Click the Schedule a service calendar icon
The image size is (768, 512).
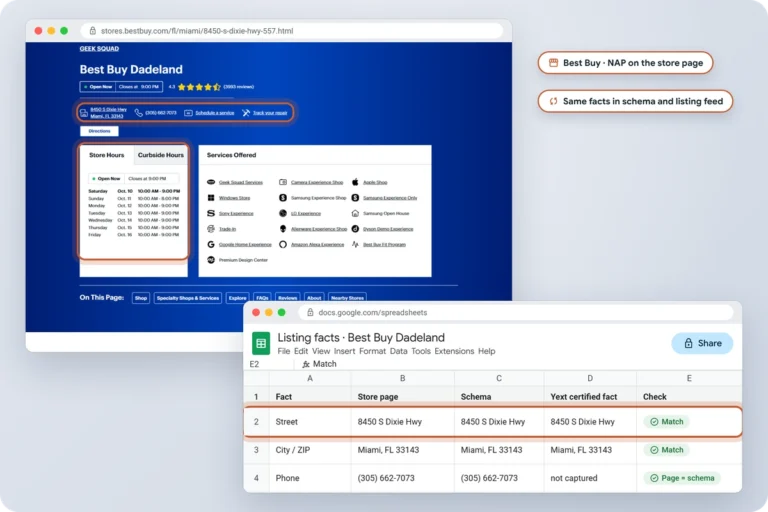[x=188, y=113]
